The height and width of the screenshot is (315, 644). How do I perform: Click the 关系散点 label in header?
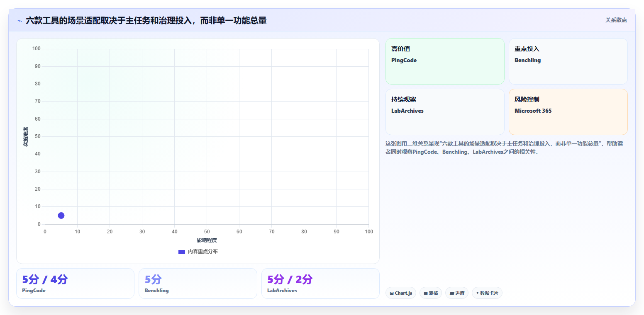[616, 20]
